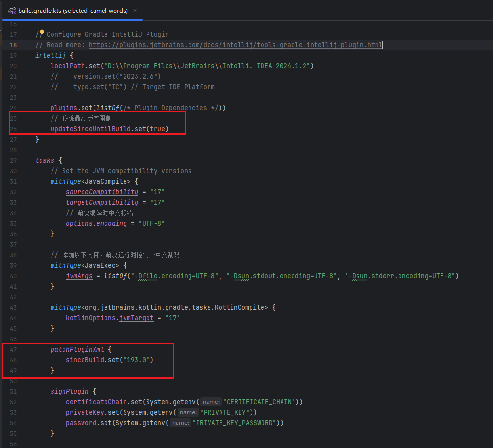Click the Gradle Kotlin script icon on the tab
Screen dimensions: 493x448
coord(11,10)
